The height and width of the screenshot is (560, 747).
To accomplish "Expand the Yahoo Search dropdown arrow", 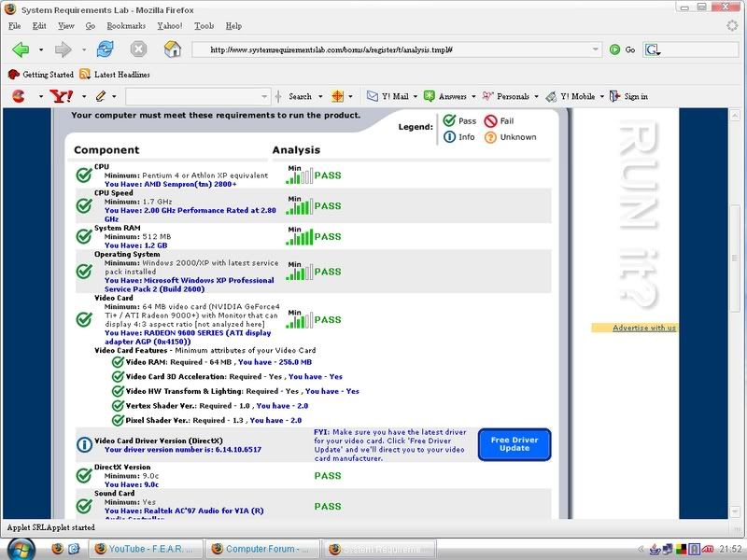I will (320, 96).
